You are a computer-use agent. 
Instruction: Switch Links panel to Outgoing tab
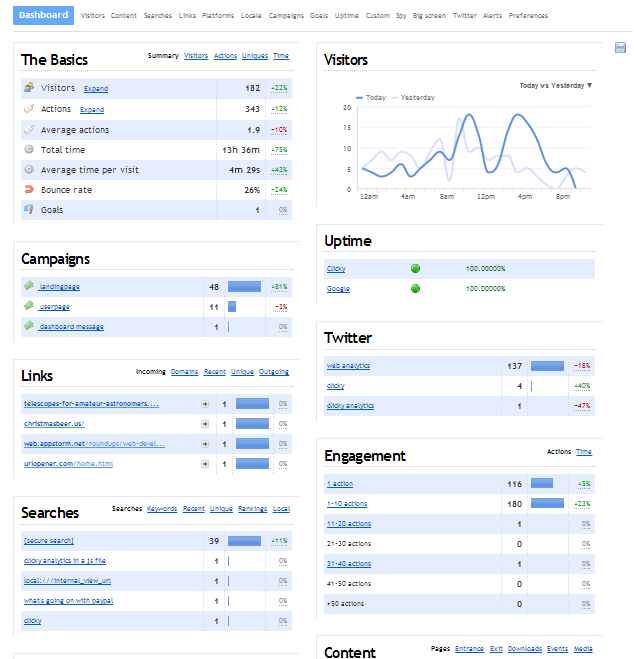[274, 372]
